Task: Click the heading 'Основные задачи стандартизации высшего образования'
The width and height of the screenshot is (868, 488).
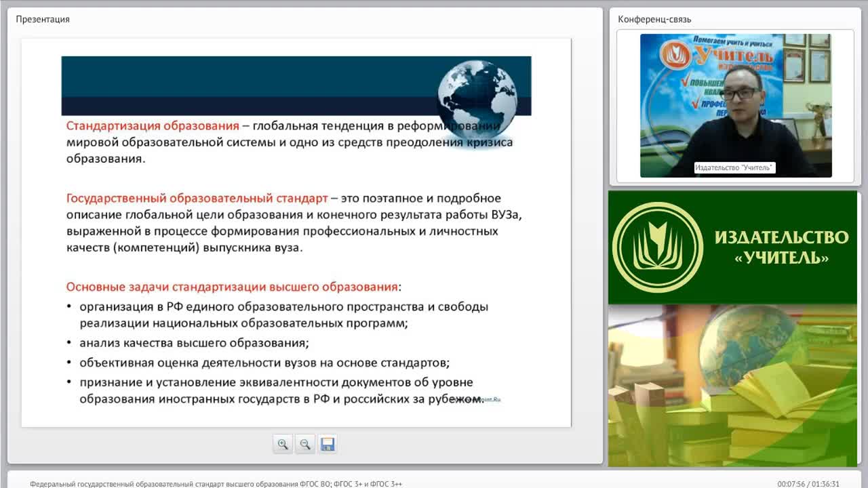Action: point(232,287)
